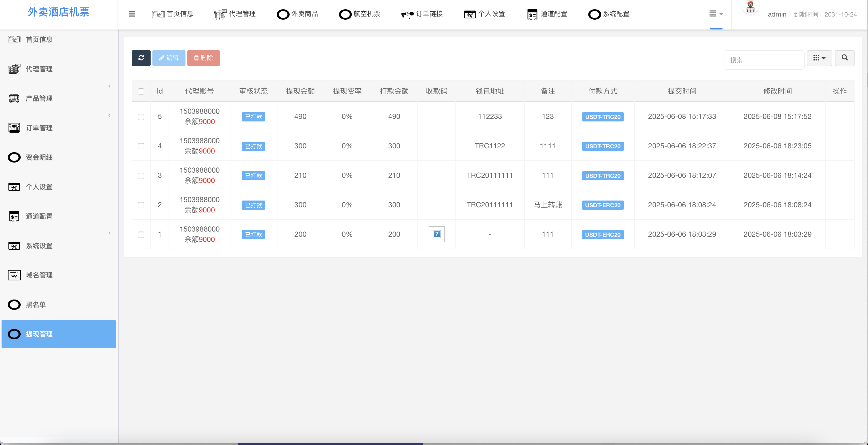Open 订单管理 in the sidebar
Image resolution: width=868 pixels, height=445 pixels.
(x=39, y=128)
